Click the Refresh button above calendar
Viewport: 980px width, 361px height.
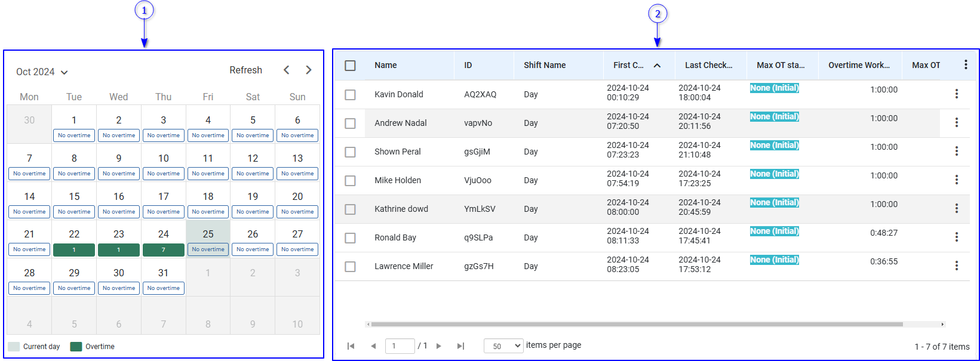245,70
